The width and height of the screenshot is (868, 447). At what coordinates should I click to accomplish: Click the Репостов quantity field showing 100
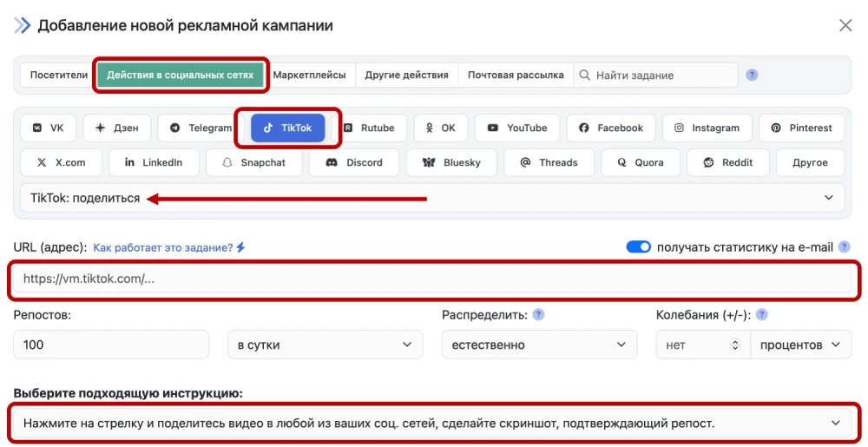point(111,345)
